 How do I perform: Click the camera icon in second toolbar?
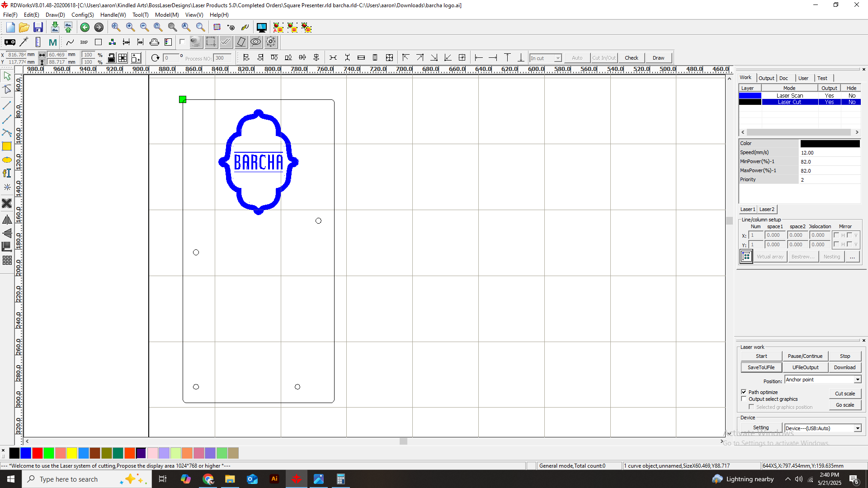click(x=196, y=42)
